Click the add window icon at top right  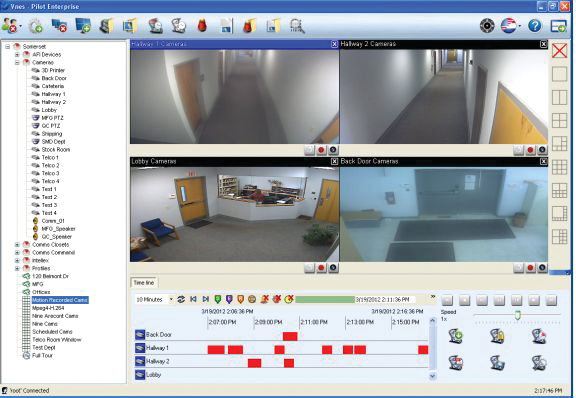coord(558,26)
